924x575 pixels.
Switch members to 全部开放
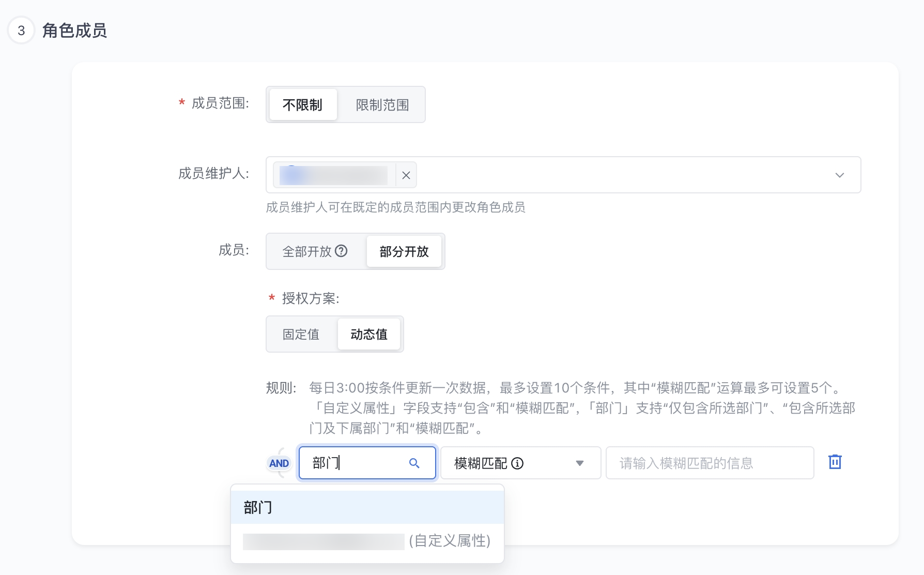[x=307, y=252]
